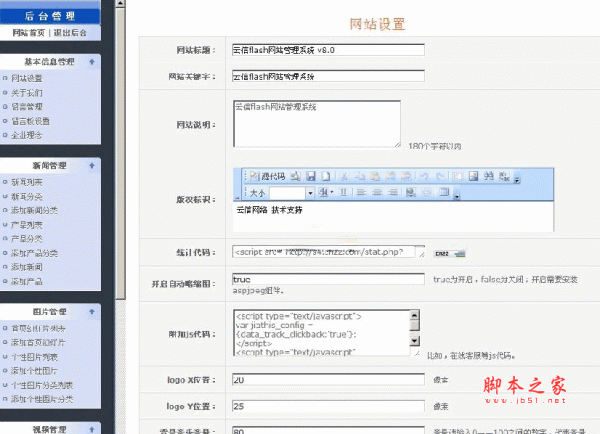Open 留言板设置 in the sidebar

[x=31, y=121]
